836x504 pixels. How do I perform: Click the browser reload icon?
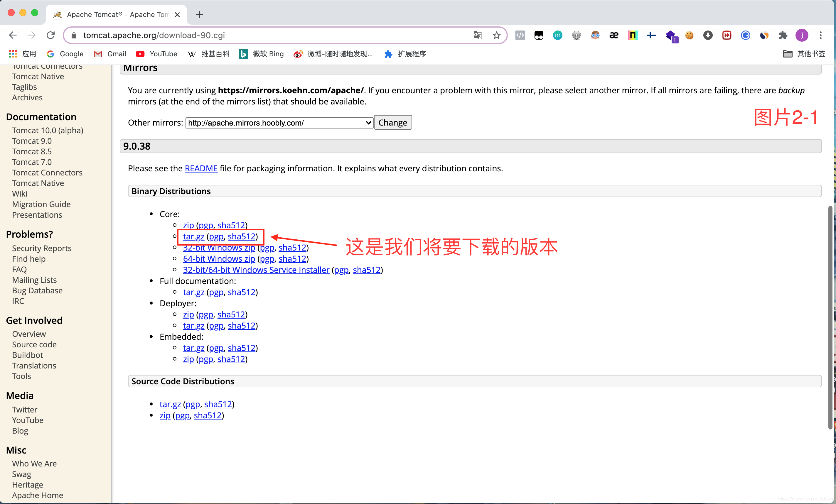coord(50,35)
